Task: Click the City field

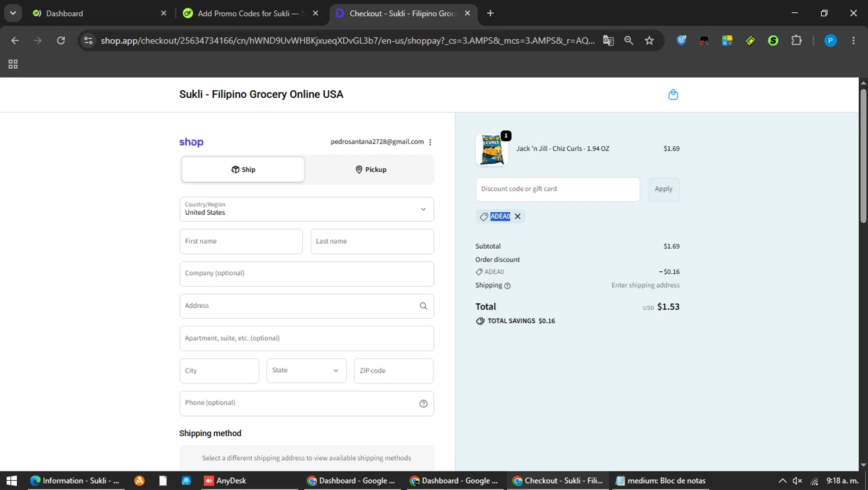Action: (x=219, y=371)
